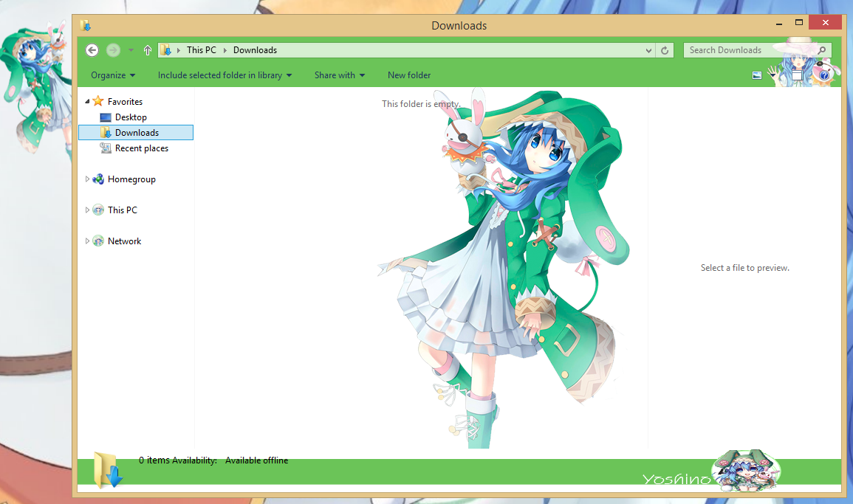This screenshot has height=504, width=853.
Task: Expand the Homegroup tree node
Action: (87, 179)
